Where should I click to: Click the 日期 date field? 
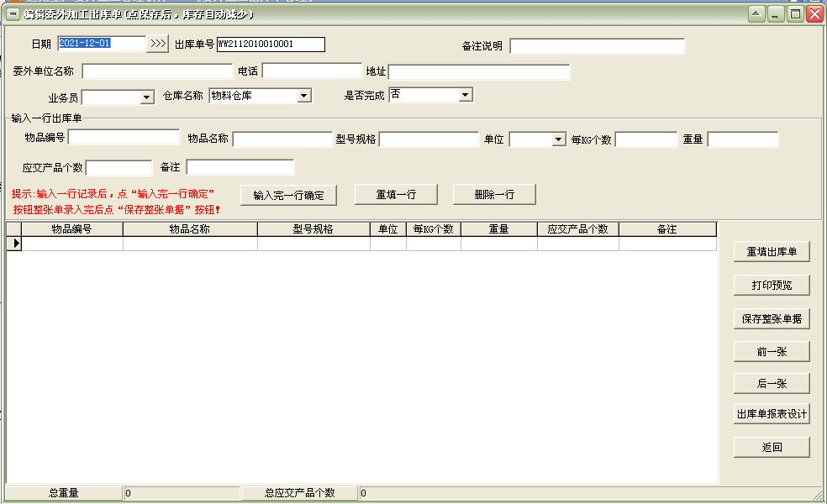(101, 43)
